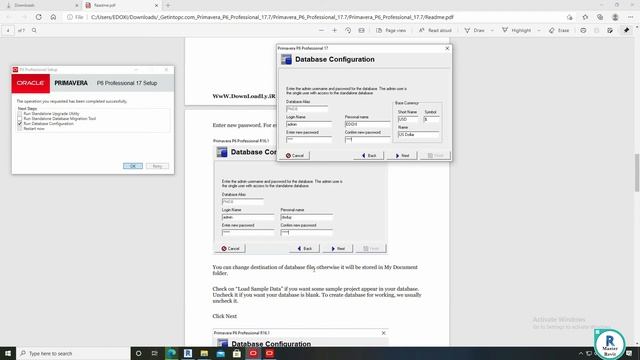This screenshot has width=640, height=360.
Task: Show hidden system tray icons
Action: point(581,353)
